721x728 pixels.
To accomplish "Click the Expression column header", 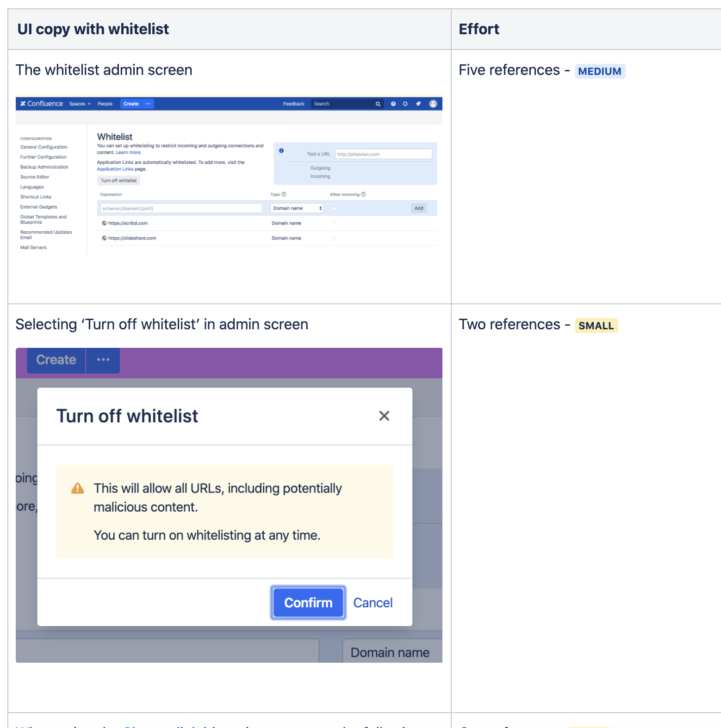I will [x=111, y=195].
